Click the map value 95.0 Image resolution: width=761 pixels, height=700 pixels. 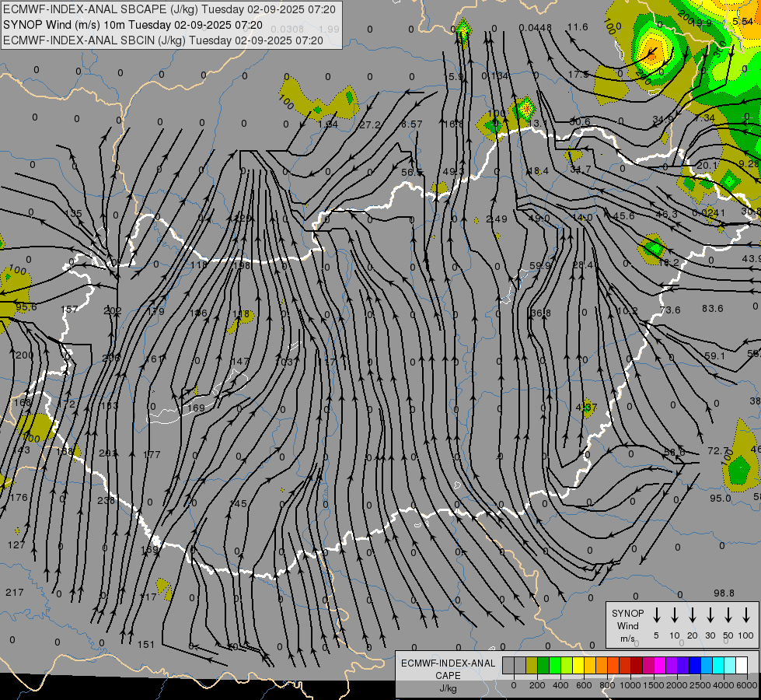(x=721, y=499)
